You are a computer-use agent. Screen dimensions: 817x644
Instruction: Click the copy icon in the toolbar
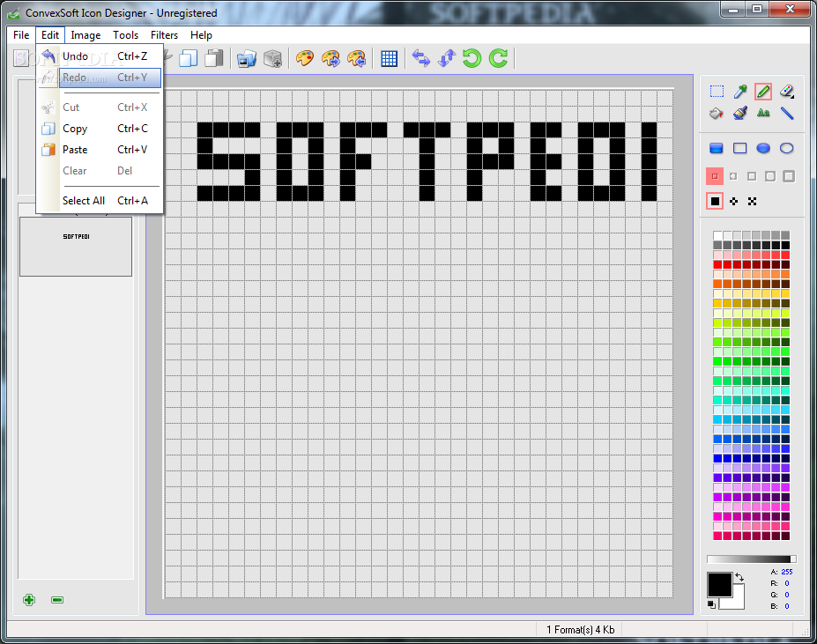click(x=188, y=58)
